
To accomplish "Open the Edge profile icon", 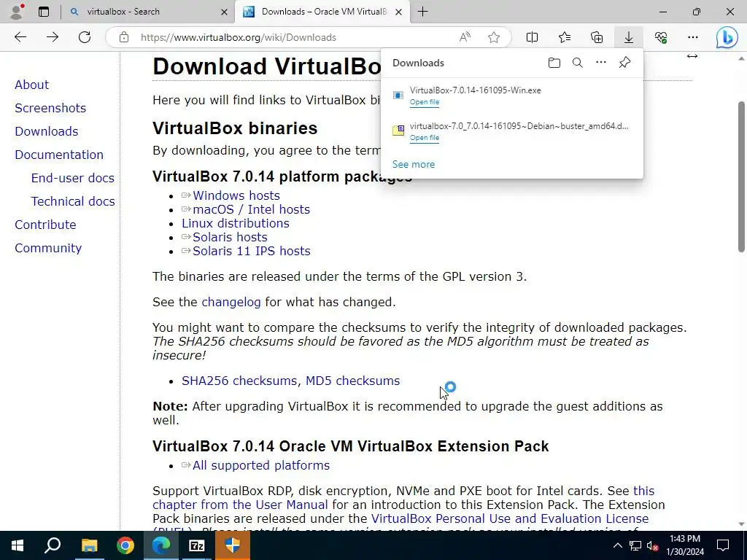I will pos(17,12).
